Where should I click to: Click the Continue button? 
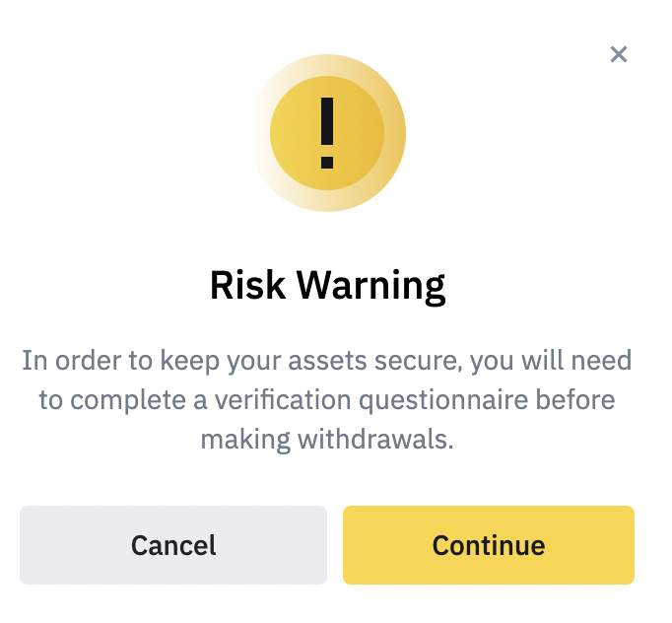tap(488, 545)
